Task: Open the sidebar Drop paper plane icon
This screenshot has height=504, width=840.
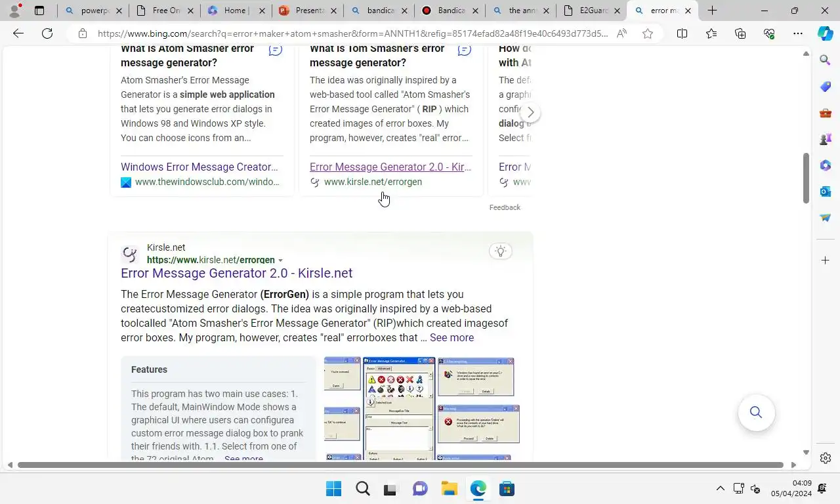Action: click(x=826, y=218)
